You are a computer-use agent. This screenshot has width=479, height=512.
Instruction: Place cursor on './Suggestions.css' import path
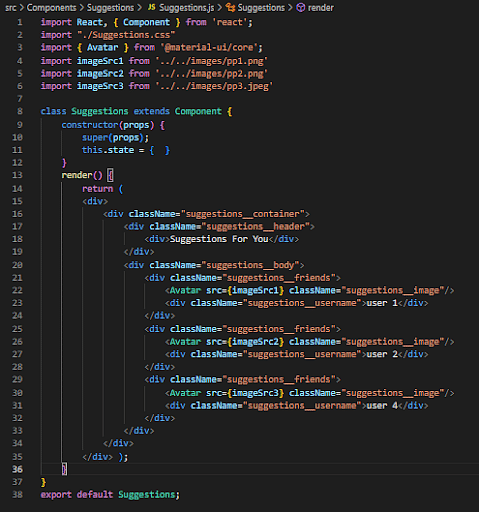[126, 35]
